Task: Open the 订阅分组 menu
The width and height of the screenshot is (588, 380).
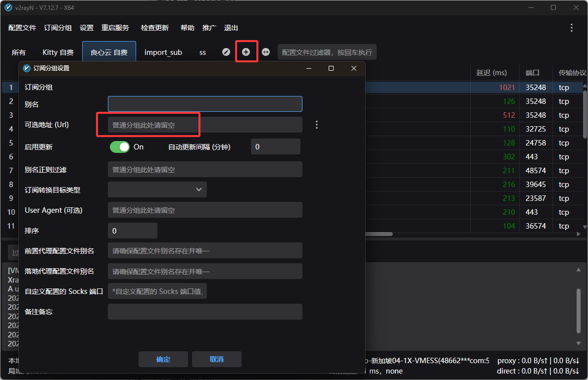Action: (58, 28)
